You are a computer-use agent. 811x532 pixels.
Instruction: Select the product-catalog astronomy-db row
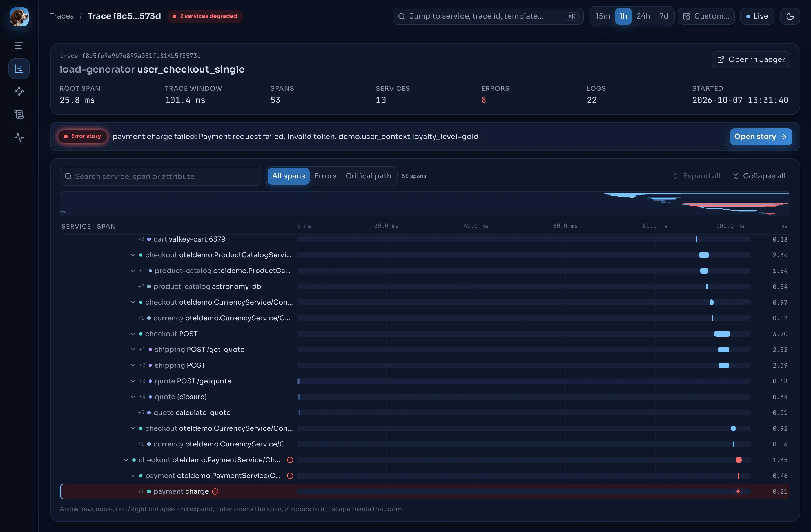425,287
